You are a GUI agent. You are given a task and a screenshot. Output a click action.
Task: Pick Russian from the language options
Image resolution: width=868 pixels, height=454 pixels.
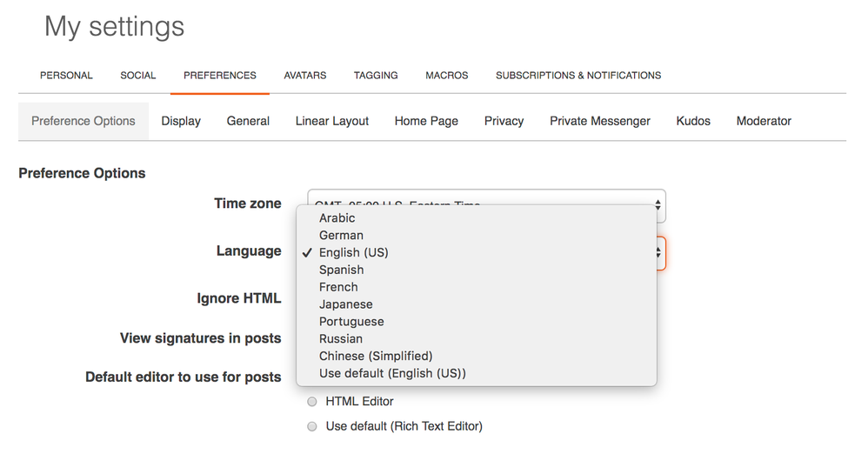pos(341,339)
